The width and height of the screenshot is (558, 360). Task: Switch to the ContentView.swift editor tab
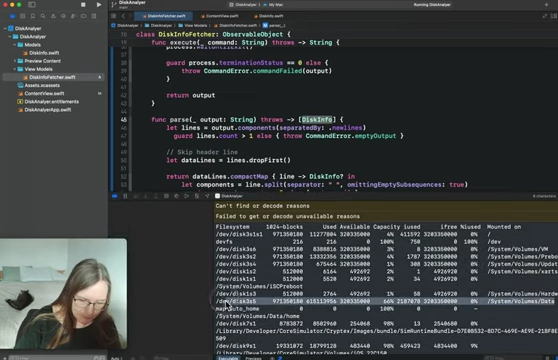219,16
